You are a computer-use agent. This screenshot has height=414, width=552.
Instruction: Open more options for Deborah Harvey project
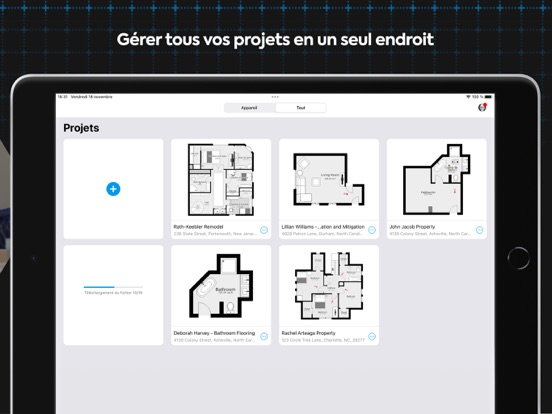tap(264, 337)
